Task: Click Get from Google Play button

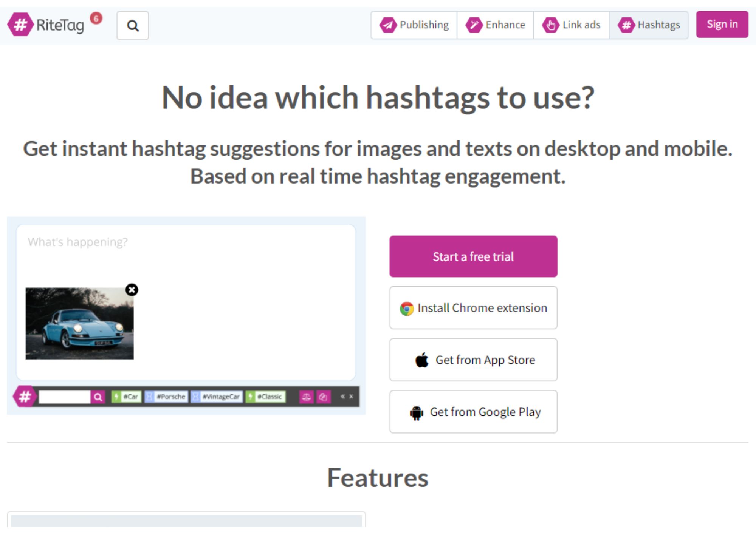Action: point(473,412)
